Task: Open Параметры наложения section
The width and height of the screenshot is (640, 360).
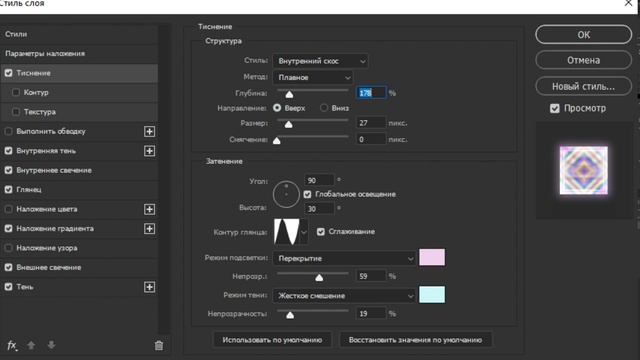Action: pyautogui.click(x=79, y=53)
